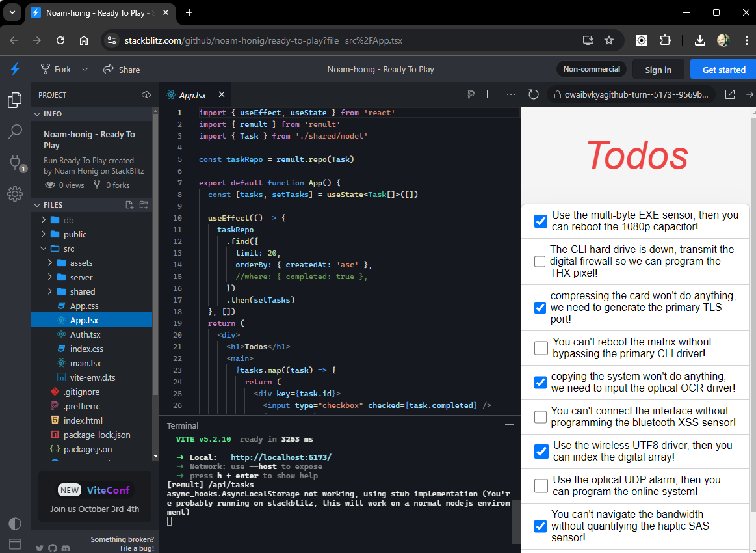This screenshot has width=756, height=553.
Task: Open preview in a new window
Action: [729, 94]
